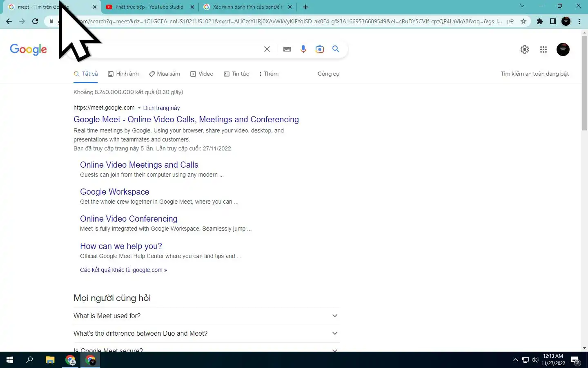The image size is (588, 368).
Task: Select the Video results tab
Action: [x=202, y=74]
